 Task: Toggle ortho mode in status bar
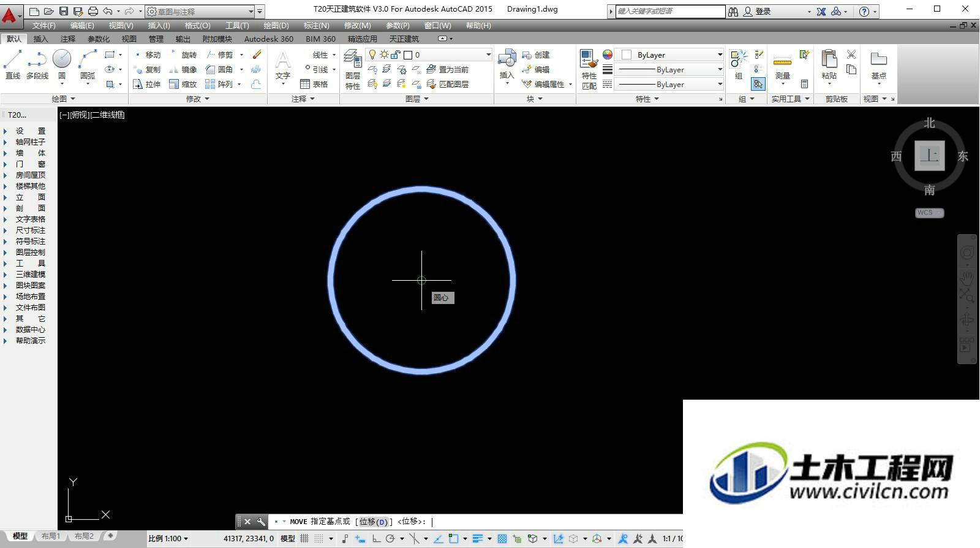[376, 539]
